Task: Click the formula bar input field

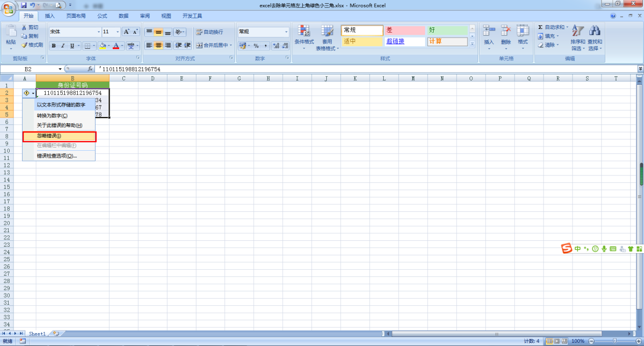Action: (365, 69)
